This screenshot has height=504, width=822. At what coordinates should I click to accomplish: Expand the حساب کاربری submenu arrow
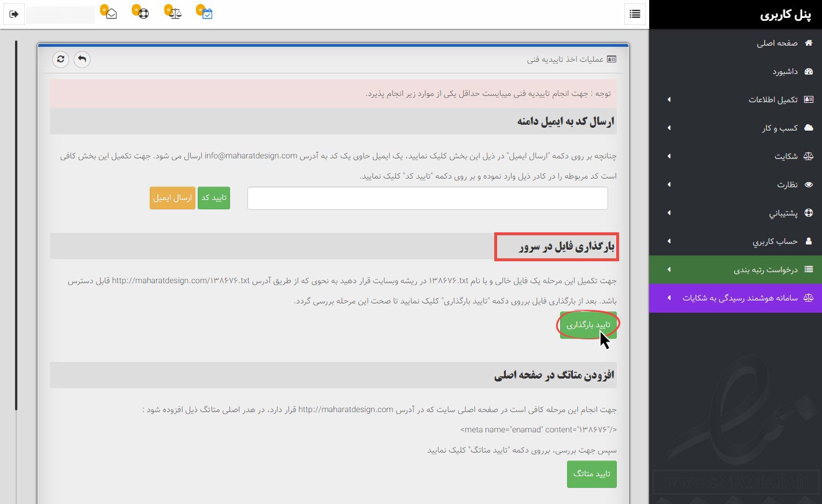click(x=669, y=241)
